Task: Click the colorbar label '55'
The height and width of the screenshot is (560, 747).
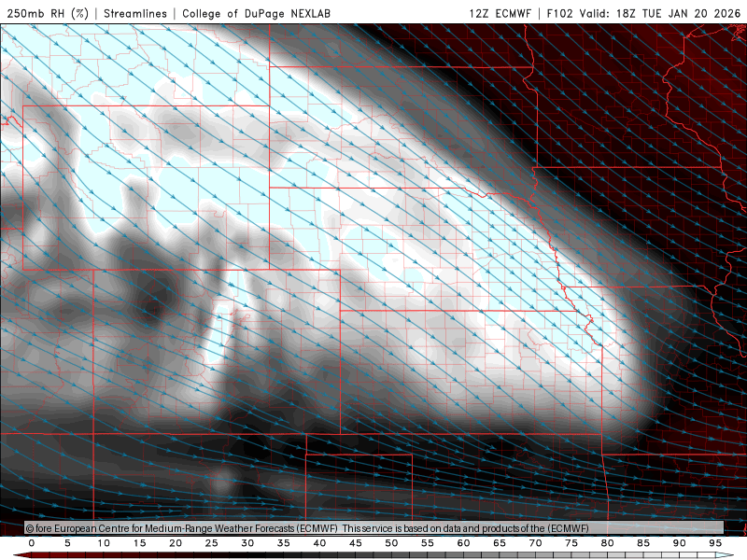Action: pyautogui.click(x=428, y=543)
